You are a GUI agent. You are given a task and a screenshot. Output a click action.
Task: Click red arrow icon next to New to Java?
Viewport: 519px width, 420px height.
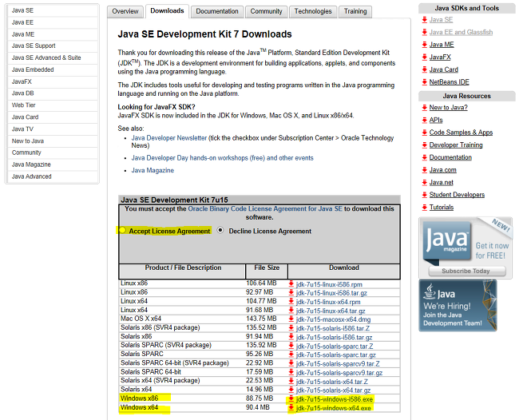pyautogui.click(x=424, y=107)
